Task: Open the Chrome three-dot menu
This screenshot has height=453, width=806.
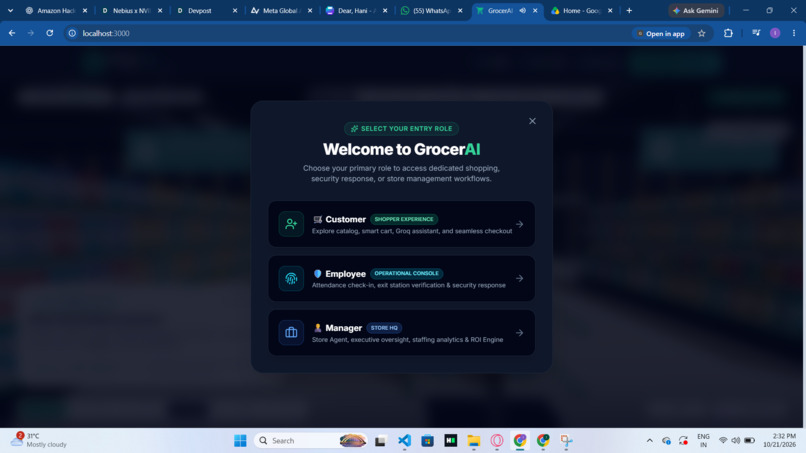Action: (794, 33)
